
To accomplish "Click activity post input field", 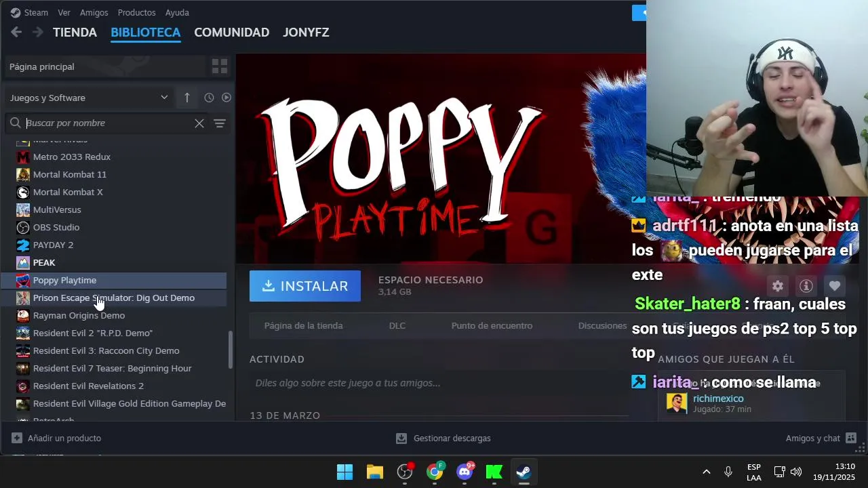I will pos(441,383).
